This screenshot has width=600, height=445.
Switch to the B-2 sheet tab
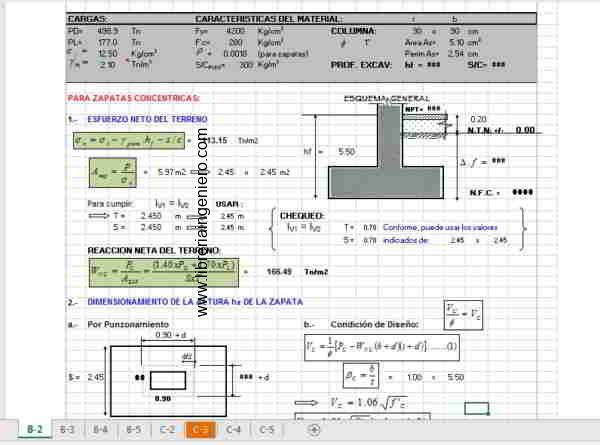pyautogui.click(x=34, y=430)
